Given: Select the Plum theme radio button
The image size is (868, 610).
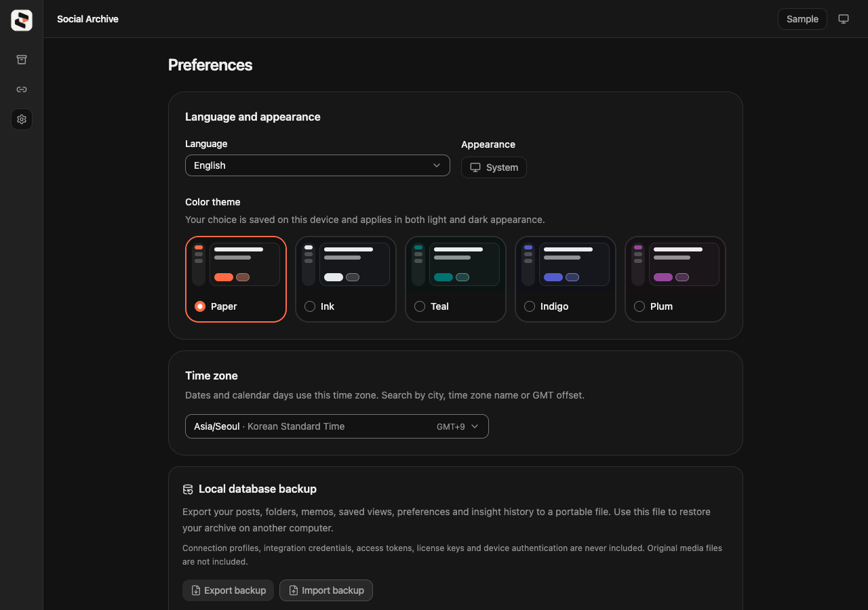Looking at the screenshot, I should coord(639,306).
